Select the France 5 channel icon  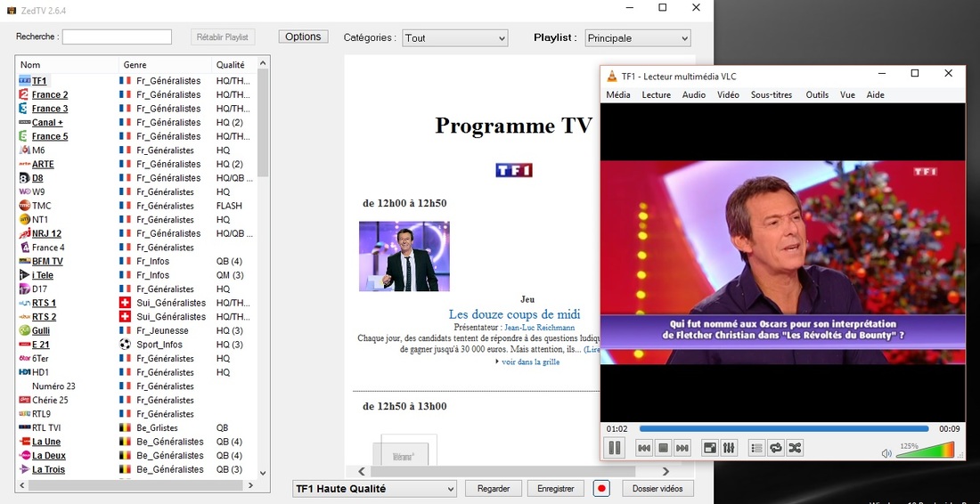tap(24, 136)
